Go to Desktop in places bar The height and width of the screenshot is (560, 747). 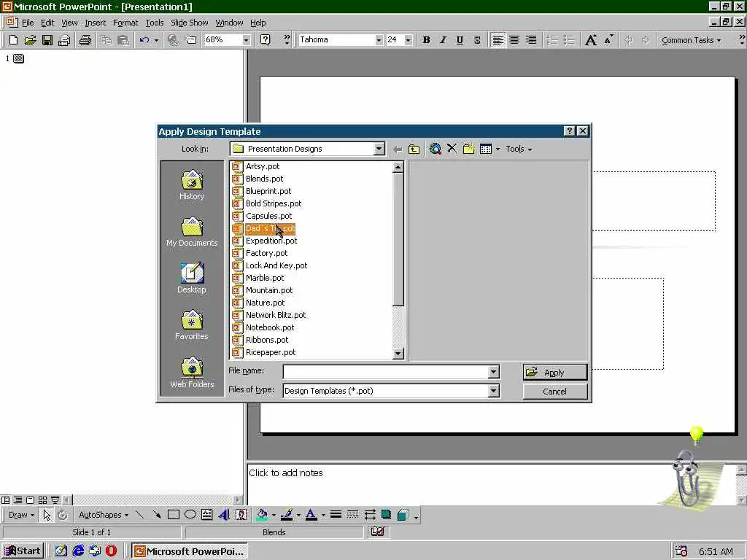(192, 278)
